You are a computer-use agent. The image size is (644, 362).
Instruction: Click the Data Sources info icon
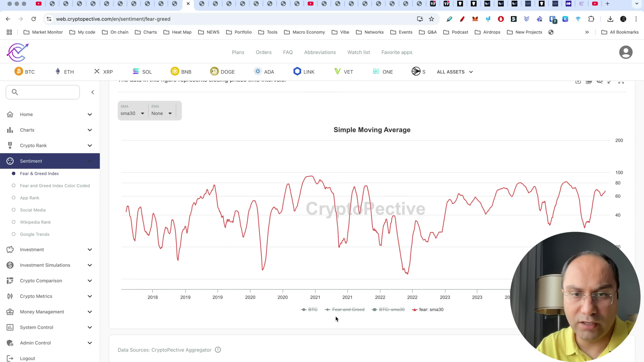click(218, 350)
